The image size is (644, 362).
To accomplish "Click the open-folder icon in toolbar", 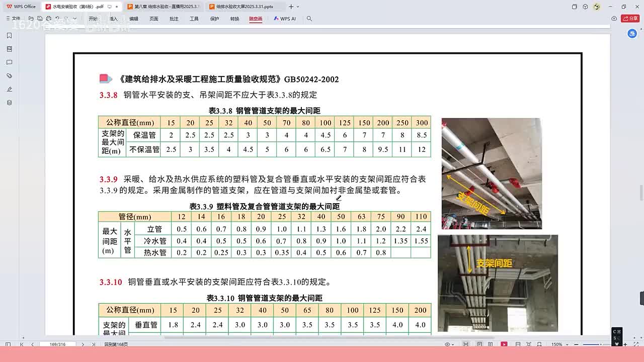I will 31,19.
